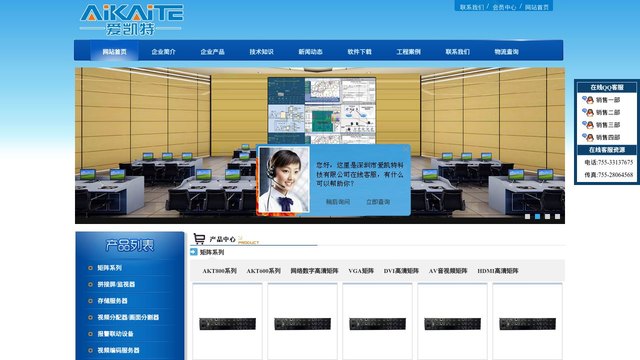Image resolution: width=640 pixels, height=360 pixels.
Task: Chat with 销售三部 QQ icon
Action: click(588, 125)
